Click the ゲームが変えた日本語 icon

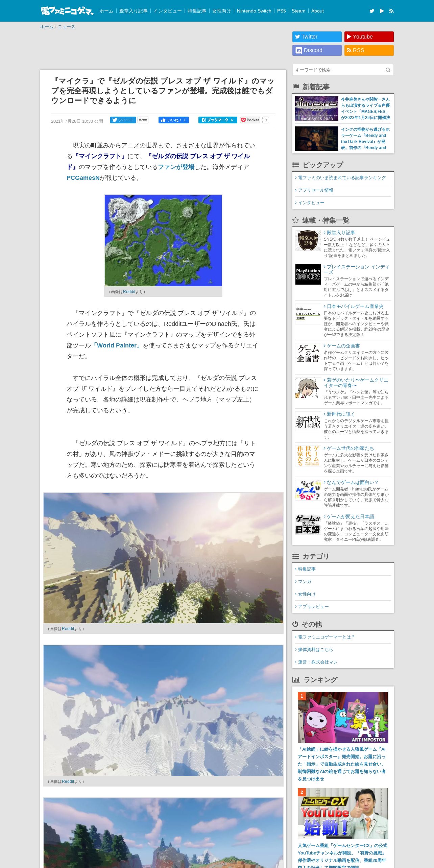point(308,524)
